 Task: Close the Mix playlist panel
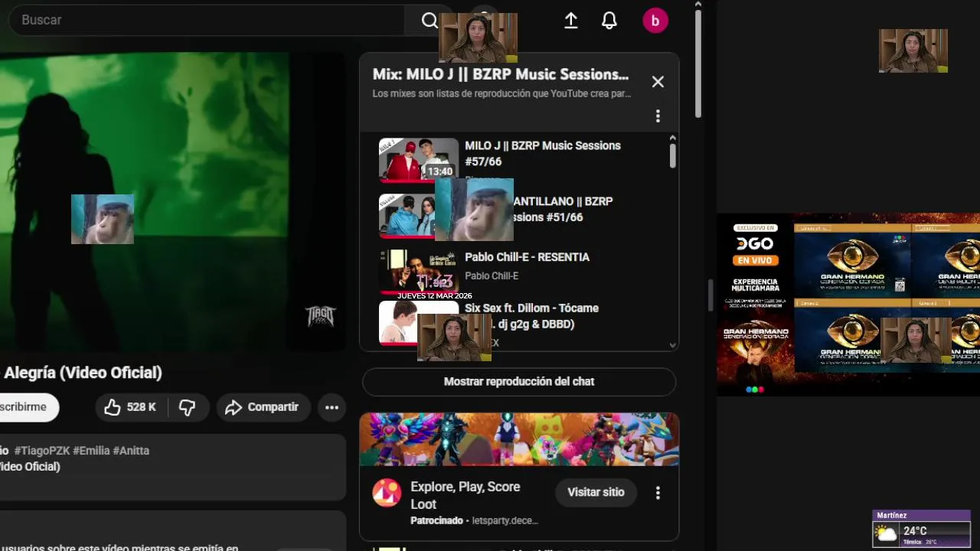[x=658, y=82]
